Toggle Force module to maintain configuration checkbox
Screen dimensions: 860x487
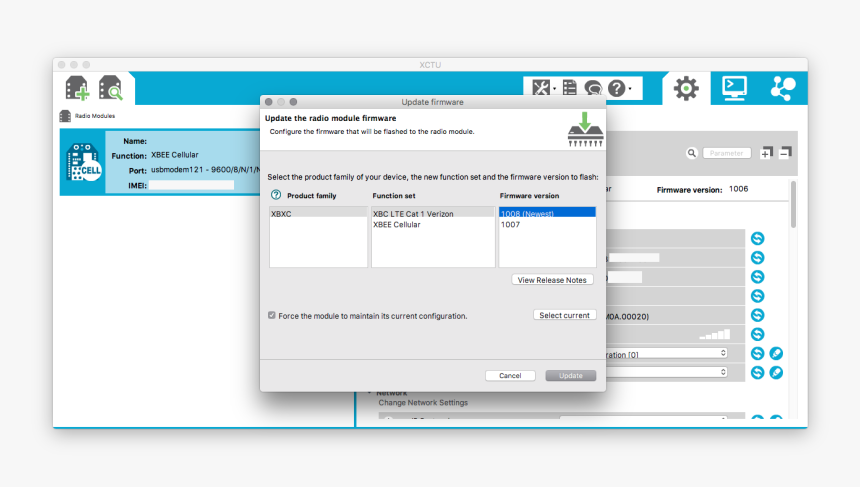tap(271, 315)
